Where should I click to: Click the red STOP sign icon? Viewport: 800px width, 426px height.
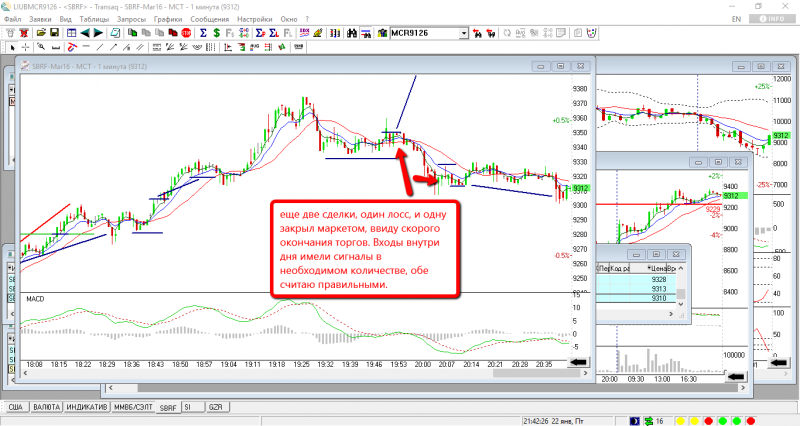click(x=186, y=33)
